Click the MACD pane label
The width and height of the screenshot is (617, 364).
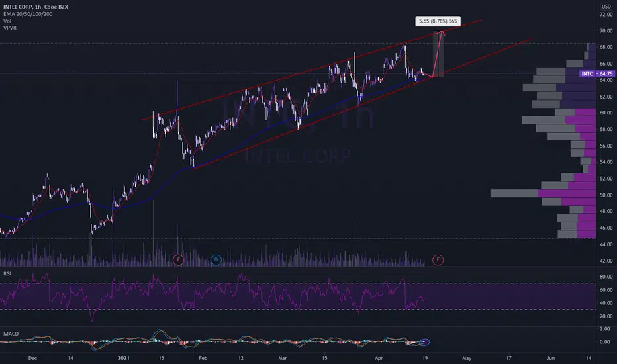pos(11,334)
